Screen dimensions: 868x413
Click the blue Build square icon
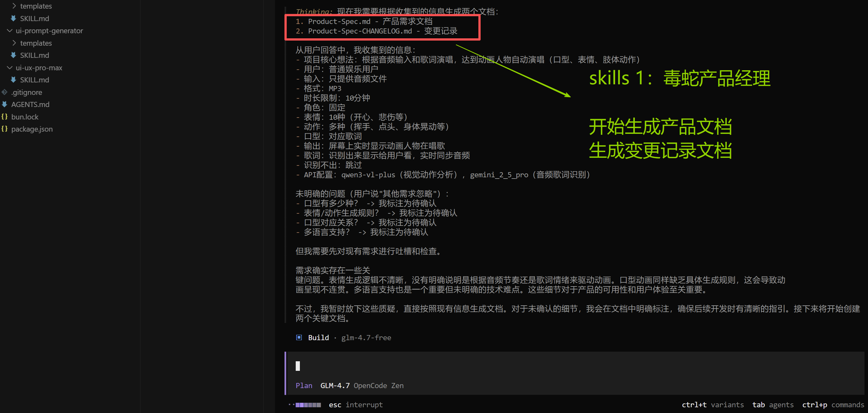(x=299, y=338)
